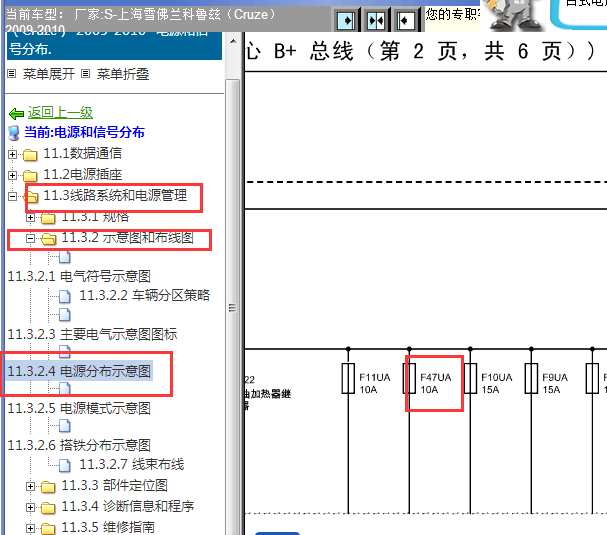Expand the 11.3.4 诊断信息和程序 node
Viewport: 607px width, 535px height.
pos(30,507)
